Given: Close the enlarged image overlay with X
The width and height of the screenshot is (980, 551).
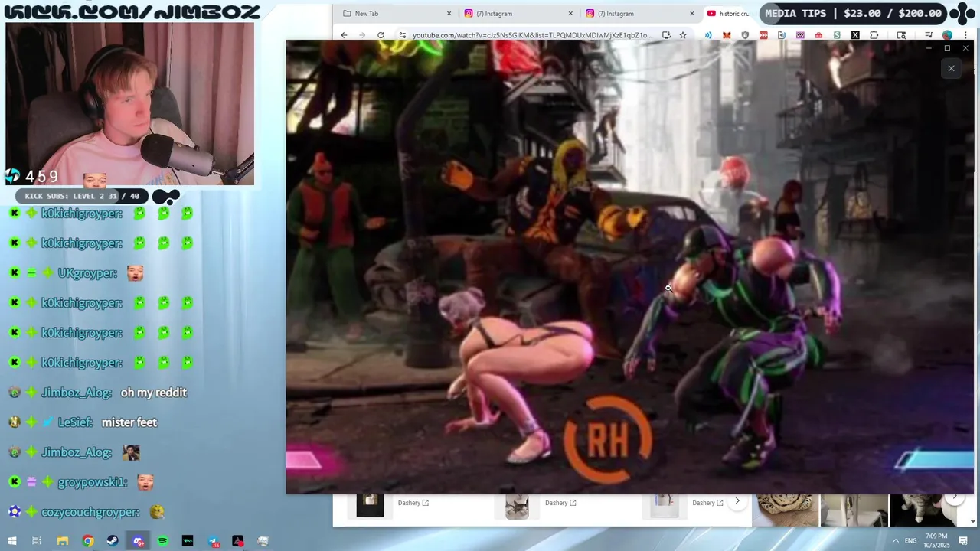Looking at the screenshot, I should click(951, 68).
